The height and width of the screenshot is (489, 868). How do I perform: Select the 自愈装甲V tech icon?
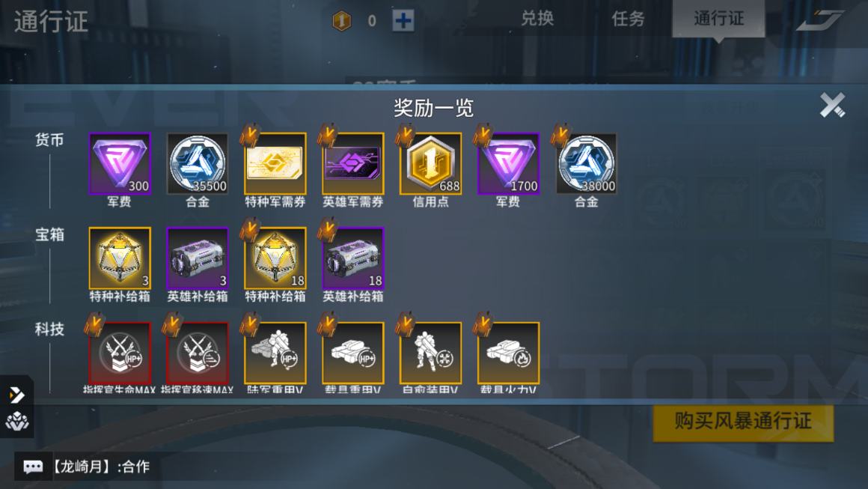tap(431, 353)
